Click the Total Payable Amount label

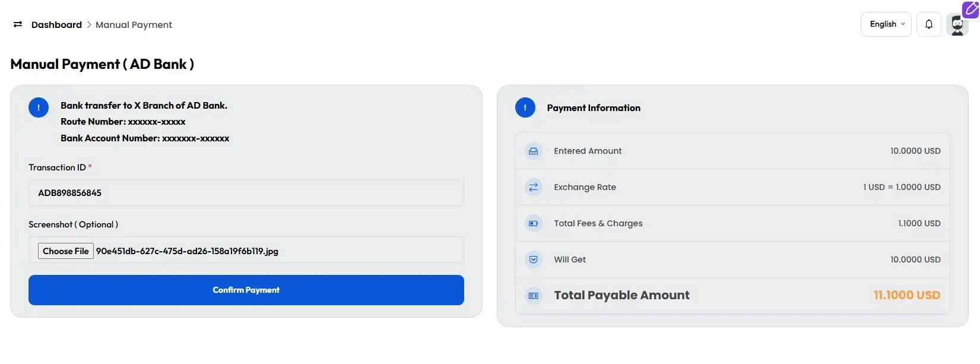(621, 295)
